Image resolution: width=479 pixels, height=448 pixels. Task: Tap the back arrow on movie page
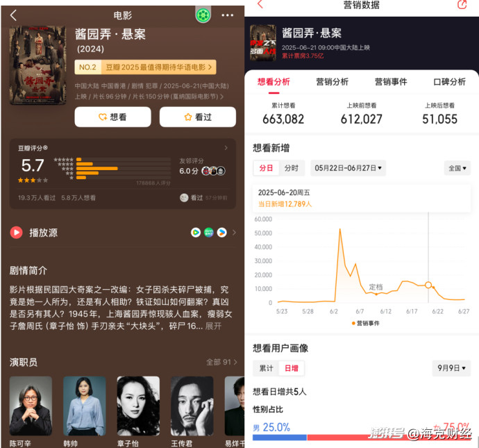click(13, 15)
